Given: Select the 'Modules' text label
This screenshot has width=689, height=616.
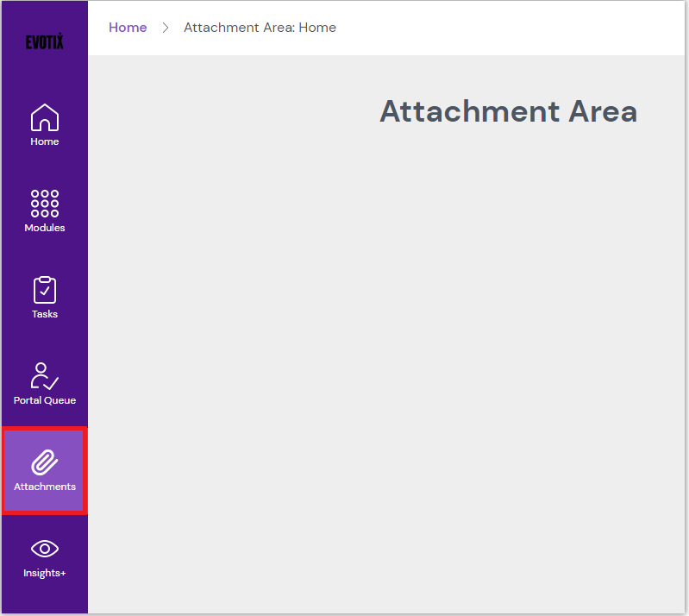Looking at the screenshot, I should (x=45, y=228).
